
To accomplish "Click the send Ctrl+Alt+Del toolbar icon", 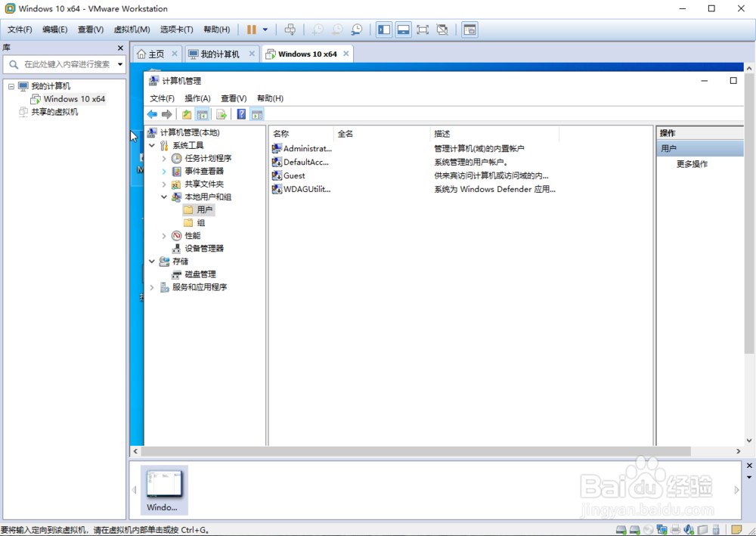I will [290, 30].
